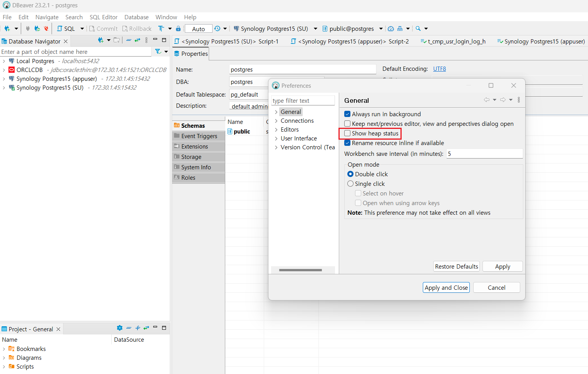
Task: Expand the General preferences tree node
Action: [x=276, y=112]
